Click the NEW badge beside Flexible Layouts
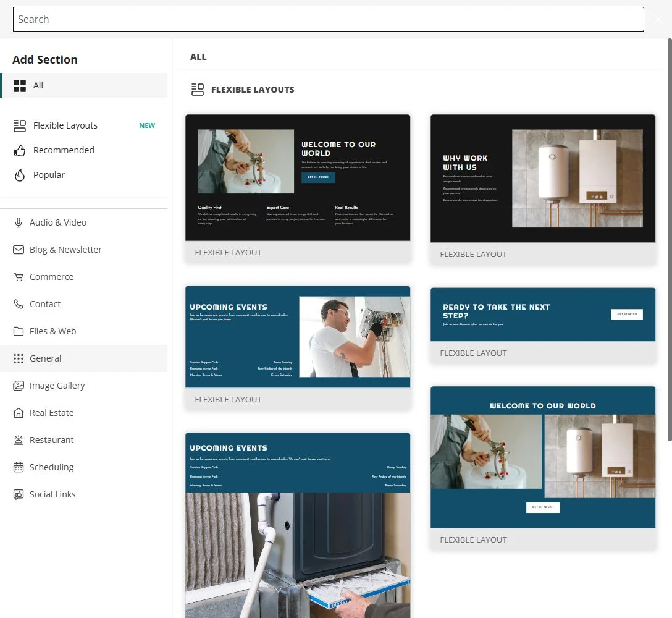672x618 pixels. coord(147,125)
